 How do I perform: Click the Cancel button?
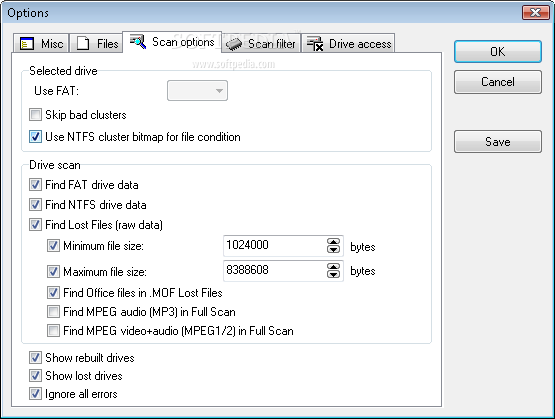click(498, 82)
